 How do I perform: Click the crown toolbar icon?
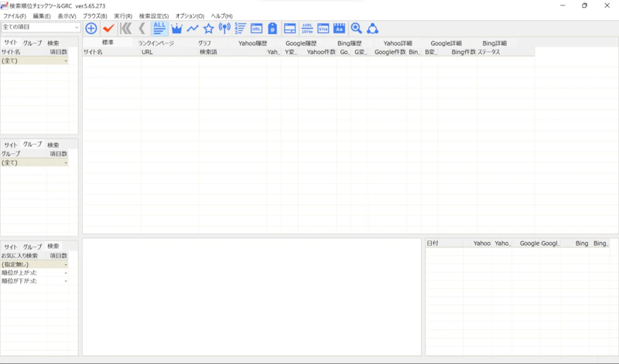point(176,29)
